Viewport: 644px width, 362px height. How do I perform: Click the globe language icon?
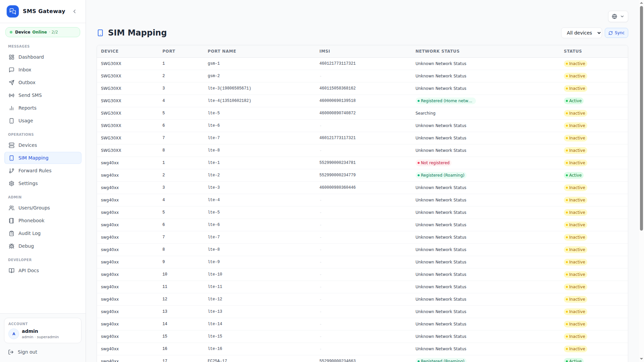614,16
